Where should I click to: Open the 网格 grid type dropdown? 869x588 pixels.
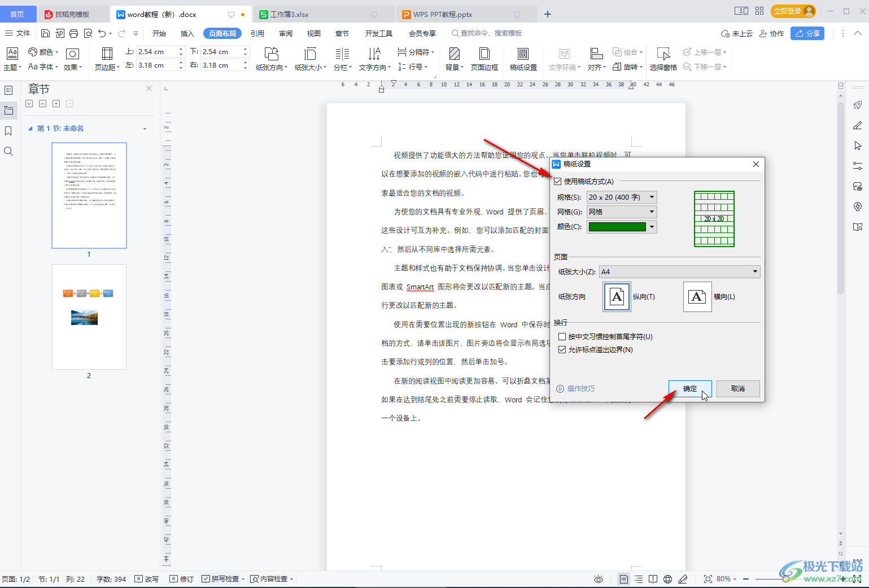622,212
